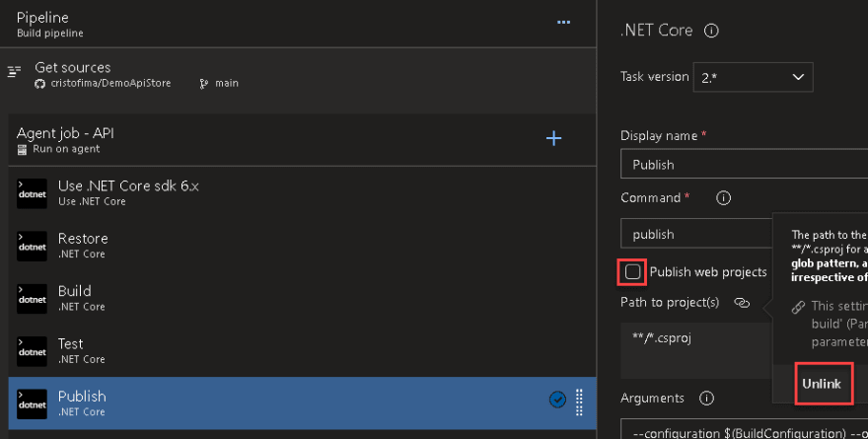
Task: Click the dotnet icon of the Restore task
Action: tap(32, 246)
